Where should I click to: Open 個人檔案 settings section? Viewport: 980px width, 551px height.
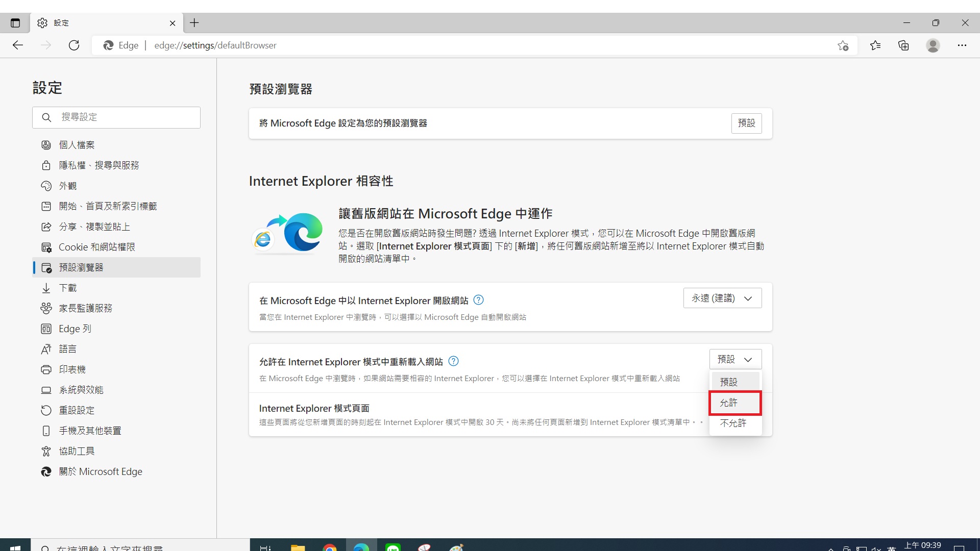click(x=117, y=145)
